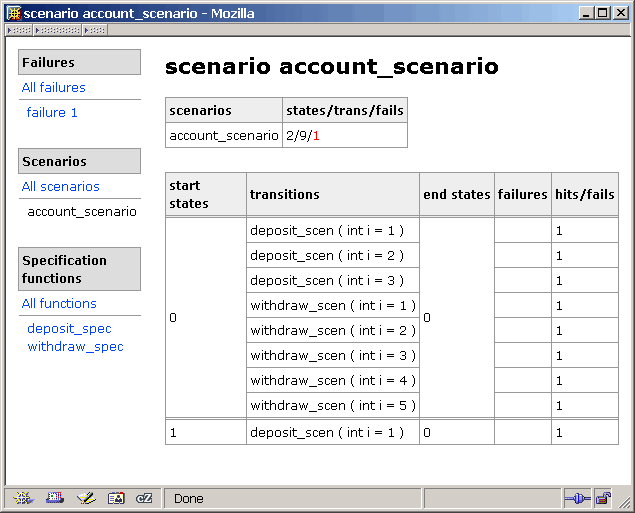Open Navigator from the component bar
635x513 pixels.
[x=23, y=498]
